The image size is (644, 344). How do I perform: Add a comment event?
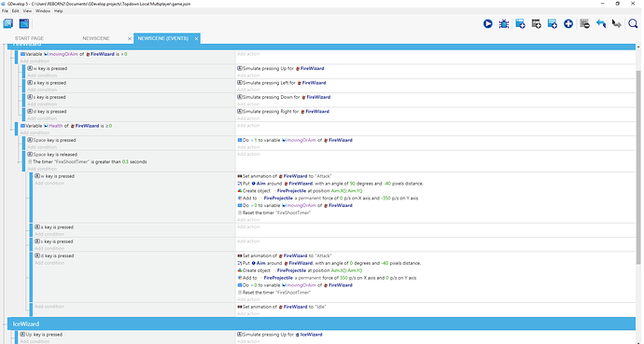click(552, 24)
